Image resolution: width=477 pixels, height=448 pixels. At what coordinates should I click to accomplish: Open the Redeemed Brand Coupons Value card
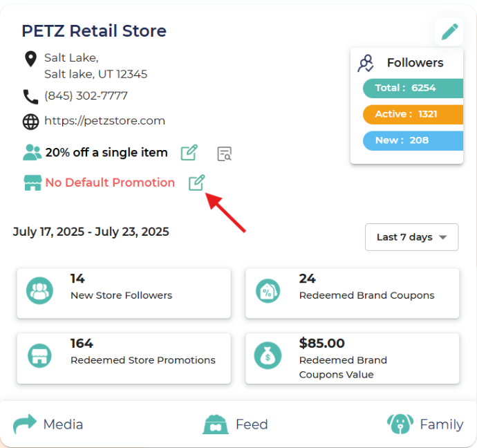pyautogui.click(x=352, y=358)
